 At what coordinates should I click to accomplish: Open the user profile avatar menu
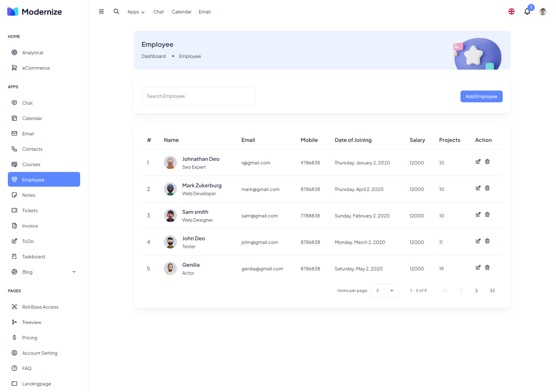coord(543,12)
